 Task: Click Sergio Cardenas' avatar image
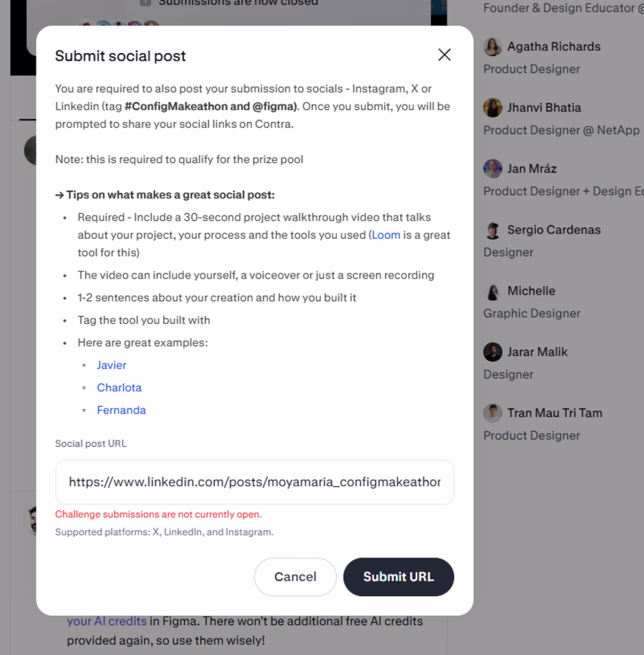click(x=493, y=230)
